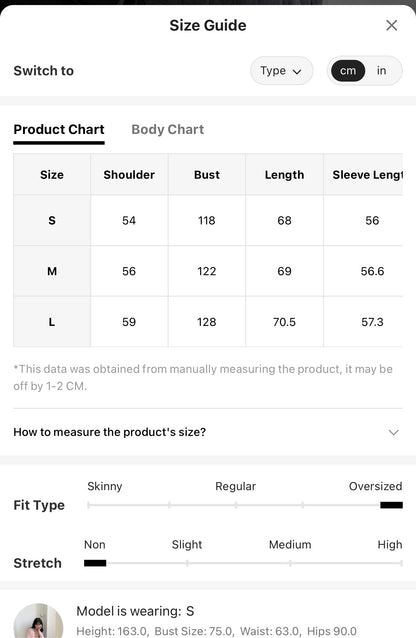The height and width of the screenshot is (638, 416).
Task: Click the Shoulder column header
Action: tap(129, 175)
